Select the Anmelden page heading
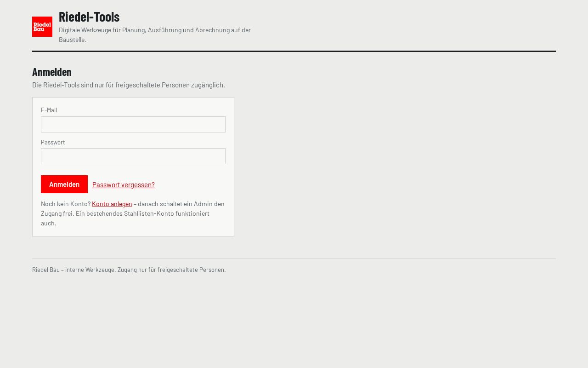 52,72
